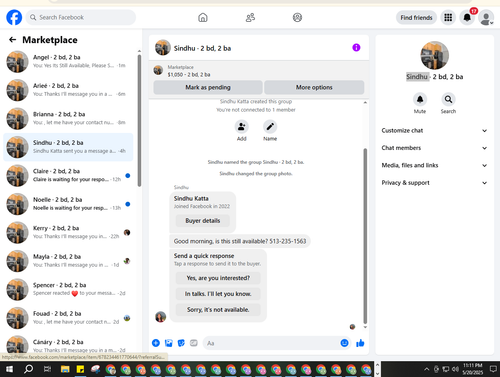The image size is (500, 377).
Task: Send quick reply Sorry, it's not available.
Action: pos(218,310)
